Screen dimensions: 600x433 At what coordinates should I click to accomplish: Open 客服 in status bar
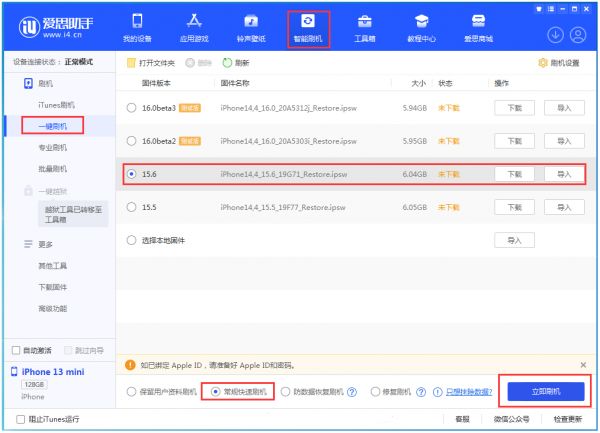(x=462, y=419)
